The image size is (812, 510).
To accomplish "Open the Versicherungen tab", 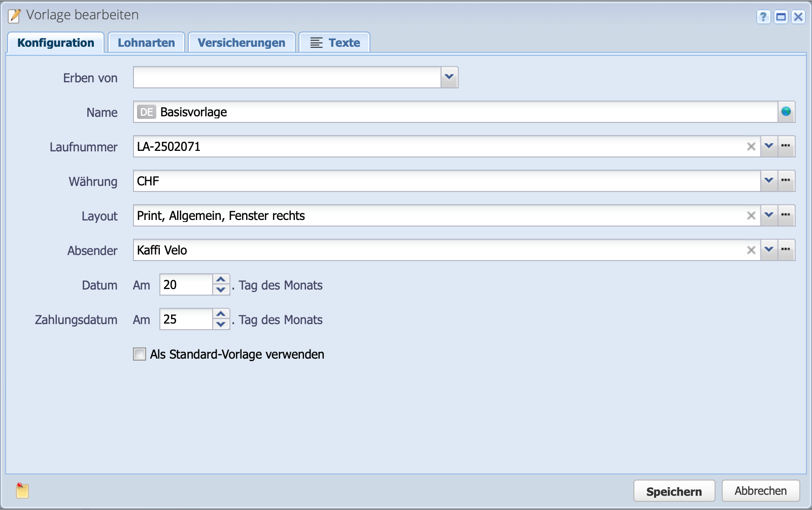I will pyautogui.click(x=242, y=43).
